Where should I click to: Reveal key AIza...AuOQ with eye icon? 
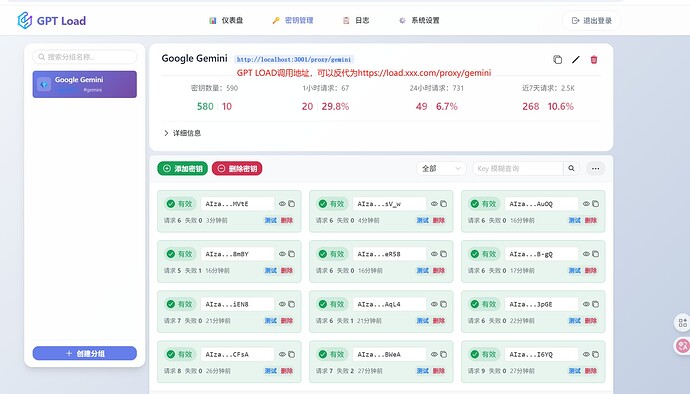tap(586, 204)
